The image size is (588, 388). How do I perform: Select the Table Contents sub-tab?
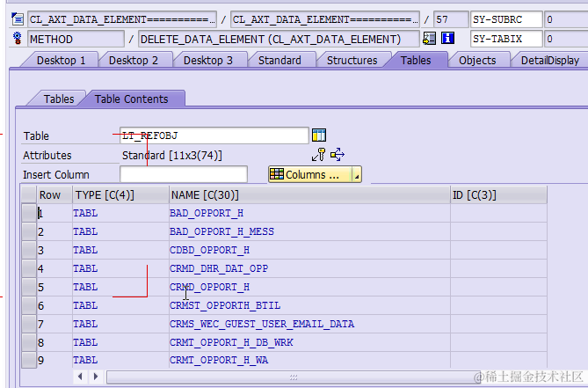[131, 99]
